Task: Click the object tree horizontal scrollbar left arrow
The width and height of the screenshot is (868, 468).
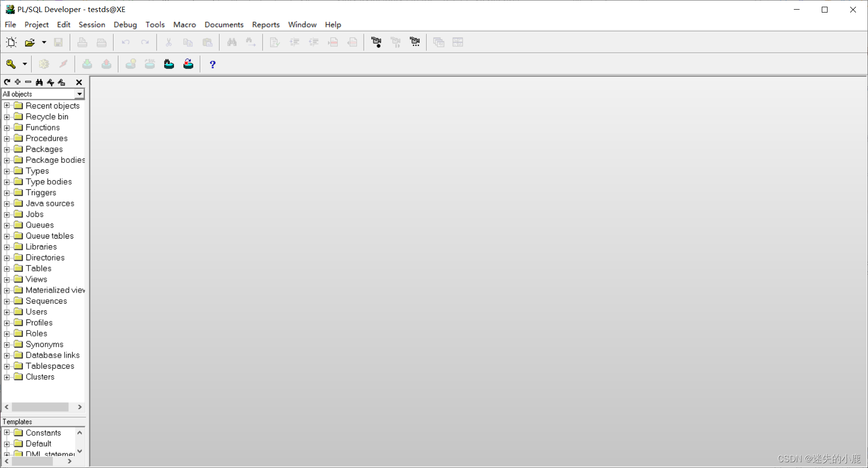Action: (x=7, y=407)
